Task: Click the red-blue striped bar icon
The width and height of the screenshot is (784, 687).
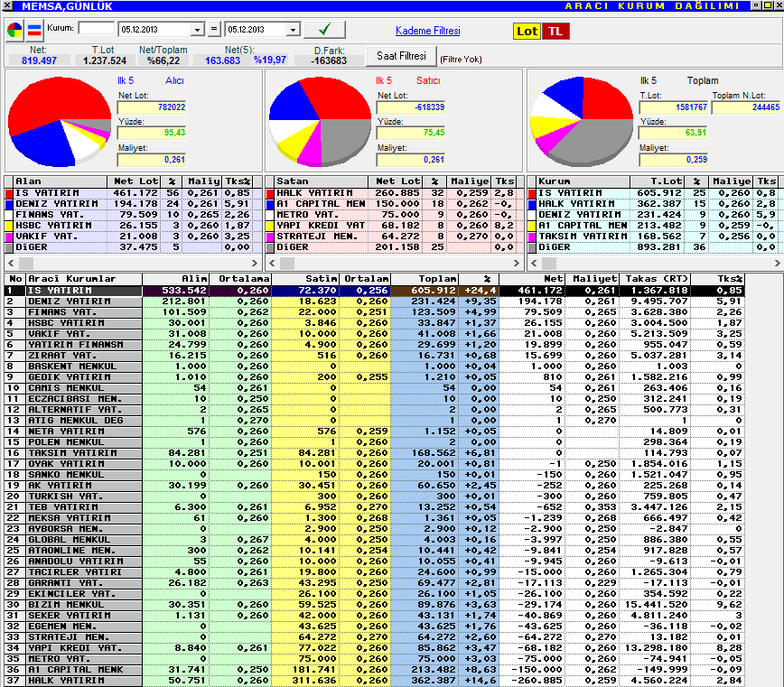Action: tap(34, 31)
